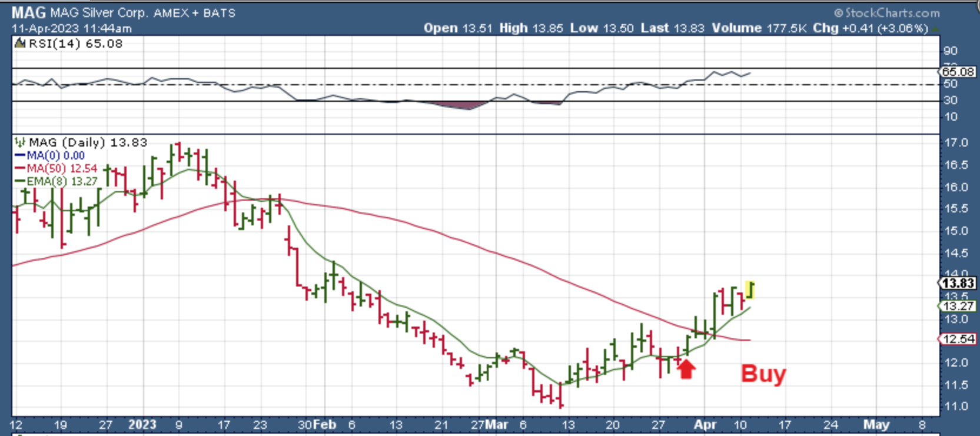The height and width of the screenshot is (436, 980).
Task: Click the 8 date label after May
Action: pyautogui.click(x=922, y=425)
